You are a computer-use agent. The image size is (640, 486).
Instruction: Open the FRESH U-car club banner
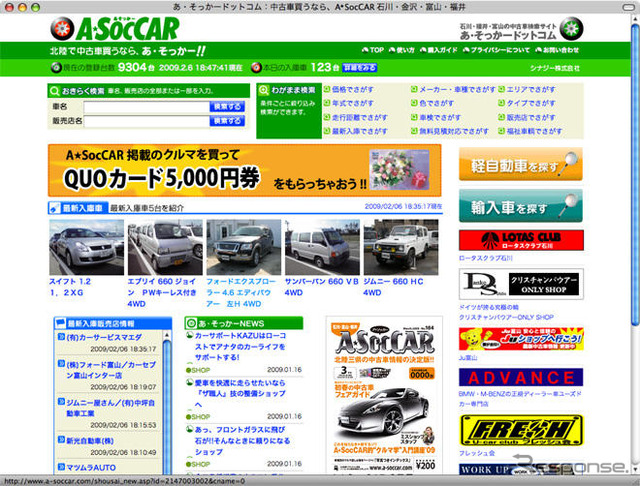(521, 431)
